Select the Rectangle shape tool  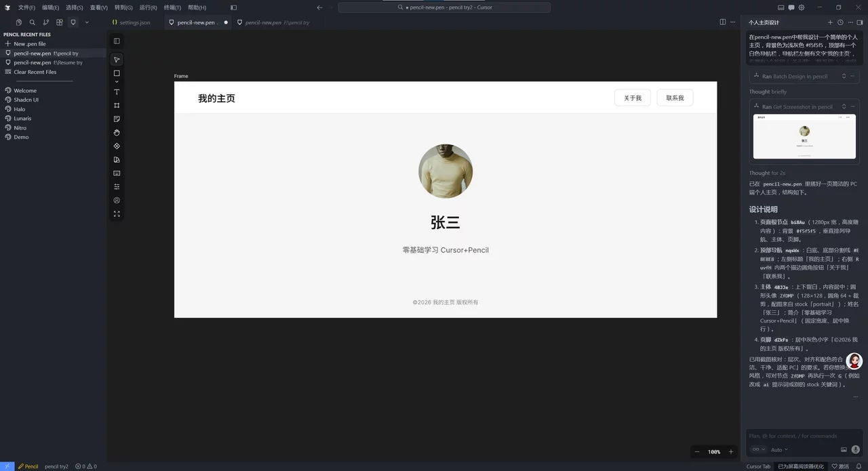coord(116,75)
